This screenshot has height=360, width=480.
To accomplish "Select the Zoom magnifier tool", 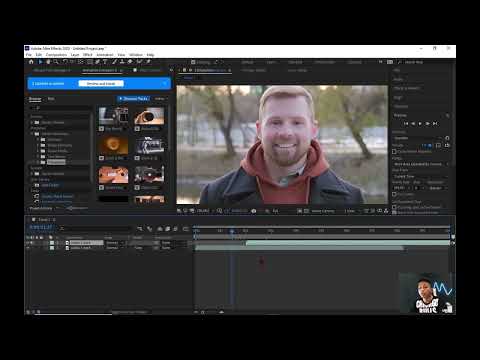I will (x=56, y=62).
